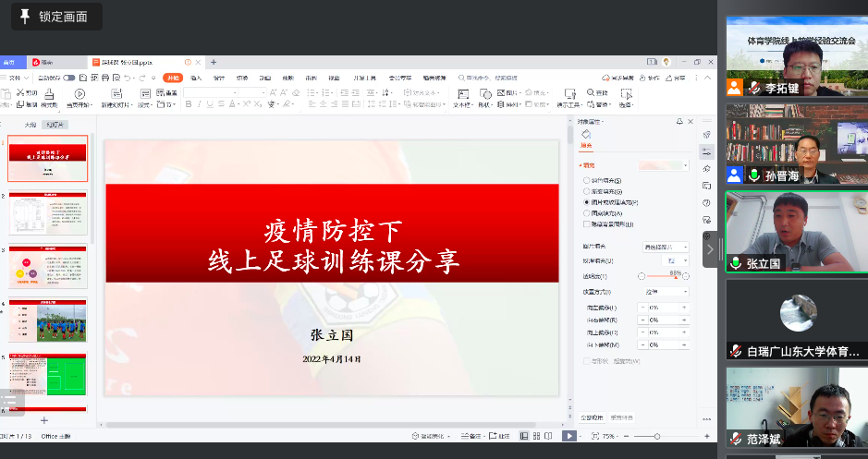The height and width of the screenshot is (459, 868).
Task: Check the hide background graphics checkbox
Action: point(586,224)
